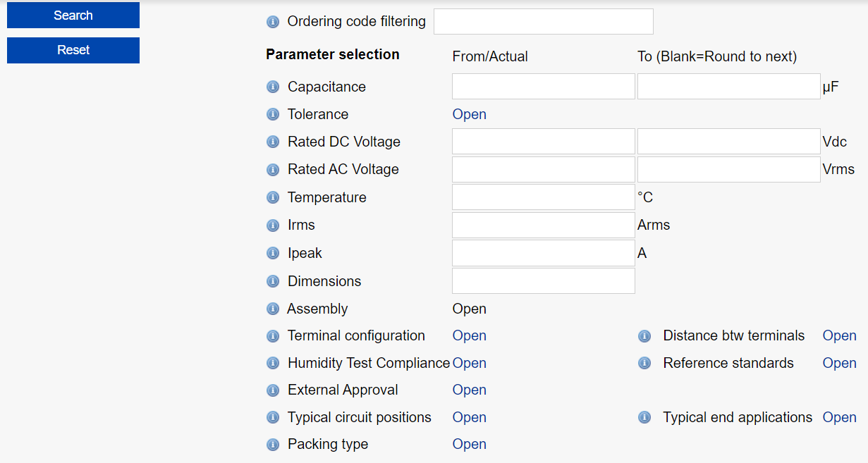The image size is (868, 463).
Task: Show info for Typical circuit positions
Action: pos(273,418)
